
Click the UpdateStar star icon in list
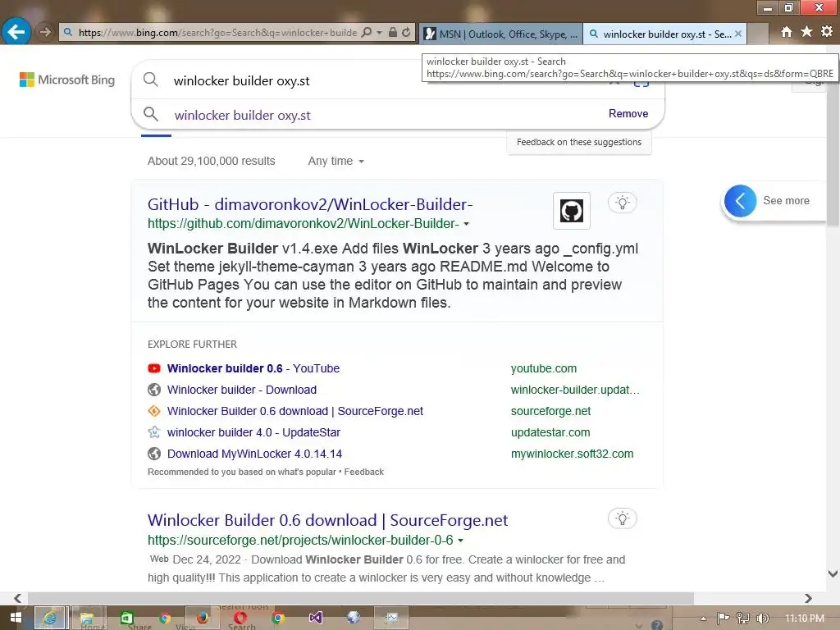pyautogui.click(x=153, y=432)
